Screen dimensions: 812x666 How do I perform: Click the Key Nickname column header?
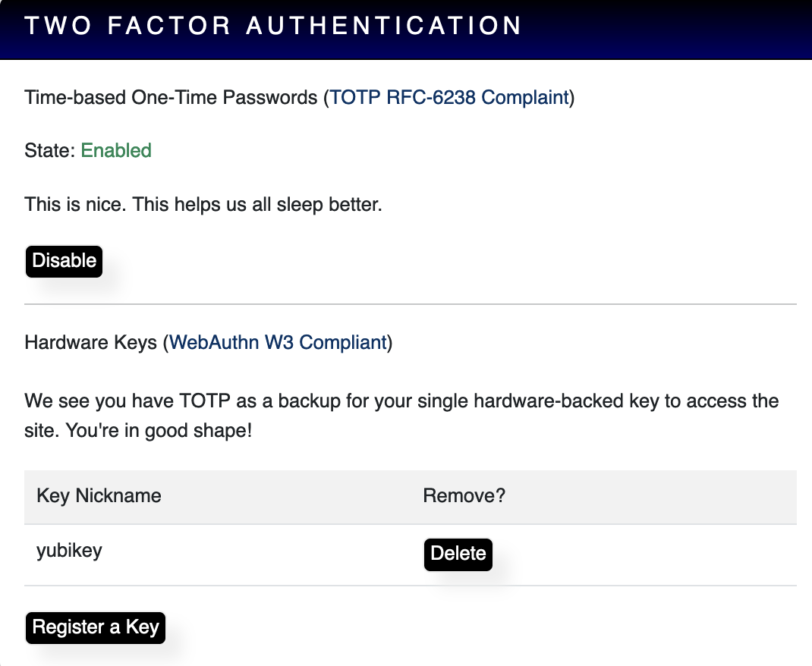coord(99,496)
